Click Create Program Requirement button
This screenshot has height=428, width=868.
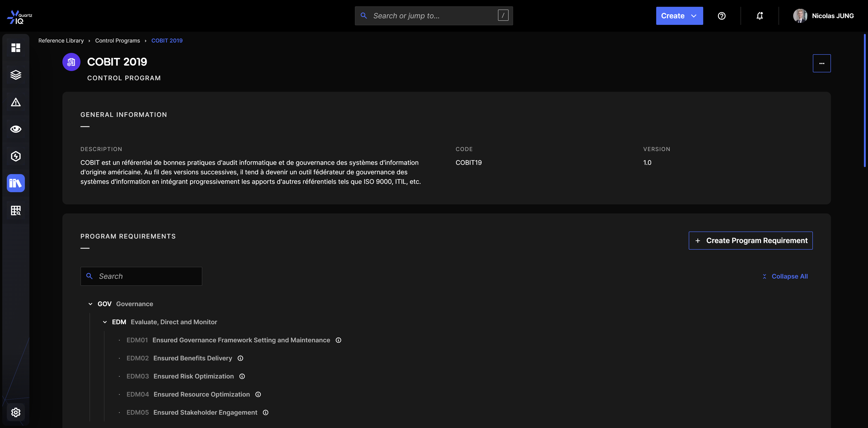click(x=750, y=241)
